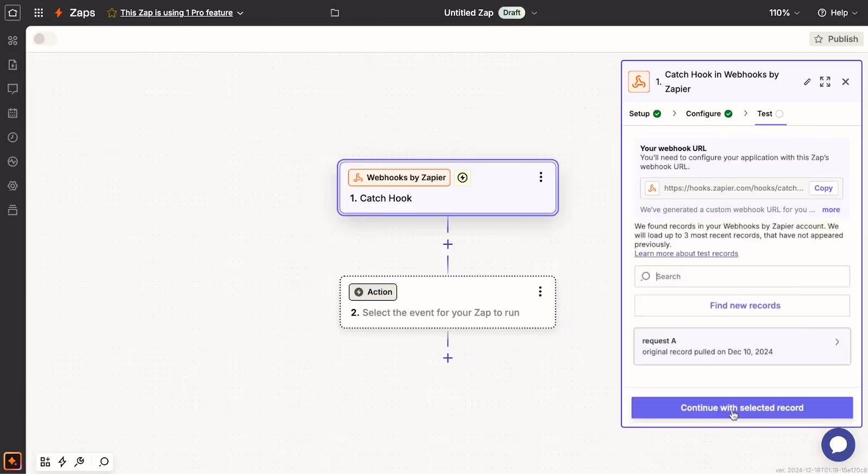
Task: Select the '1. Catch Hook' step text
Action: [x=381, y=198]
